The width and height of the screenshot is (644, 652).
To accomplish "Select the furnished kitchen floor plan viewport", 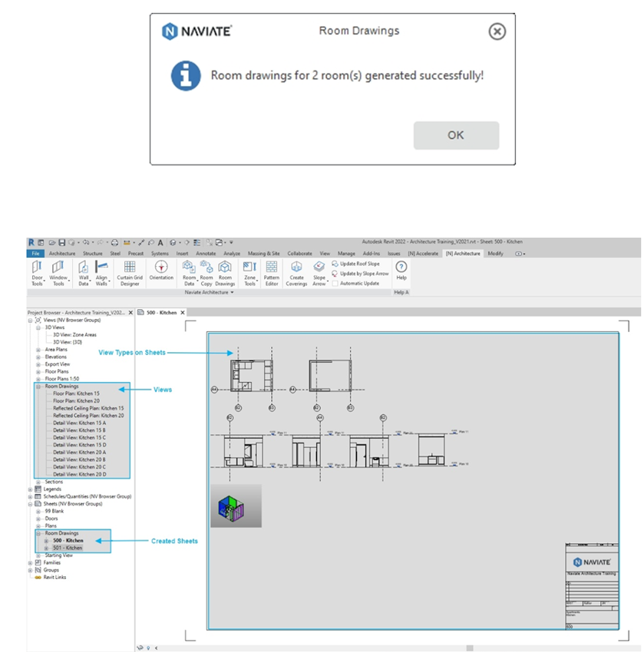I will (x=252, y=376).
